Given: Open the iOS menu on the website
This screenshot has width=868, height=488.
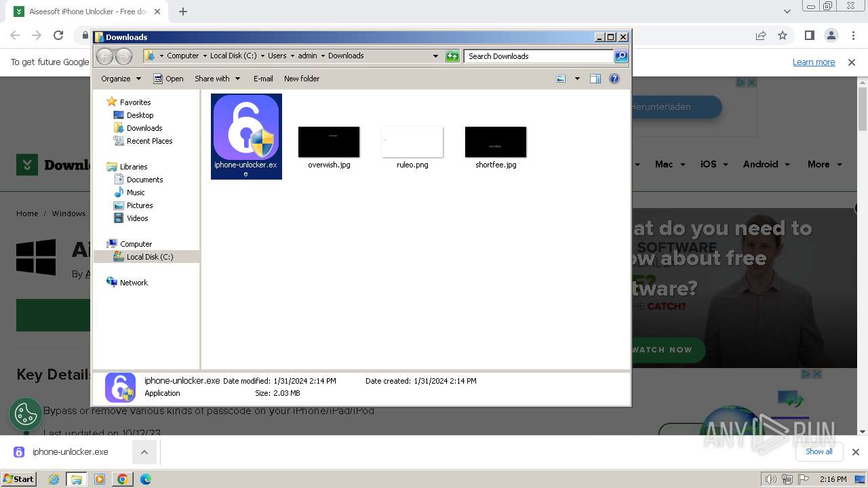Looking at the screenshot, I should tap(714, 164).
